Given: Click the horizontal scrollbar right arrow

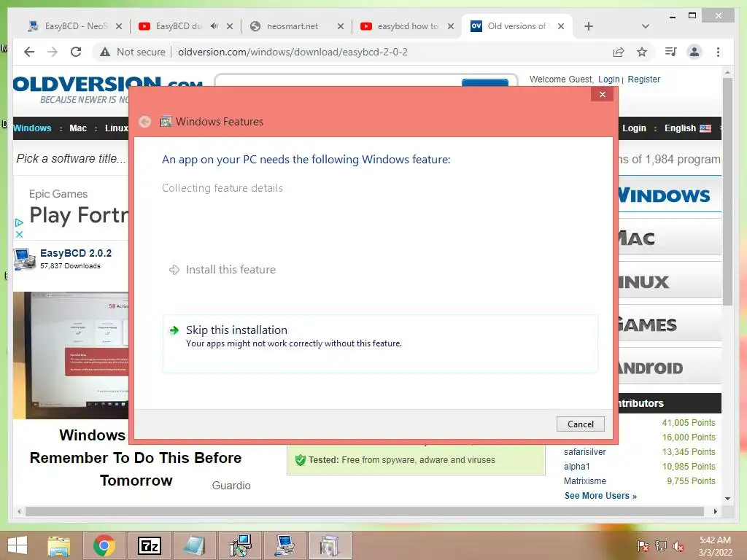Looking at the screenshot, I should click(x=715, y=511).
